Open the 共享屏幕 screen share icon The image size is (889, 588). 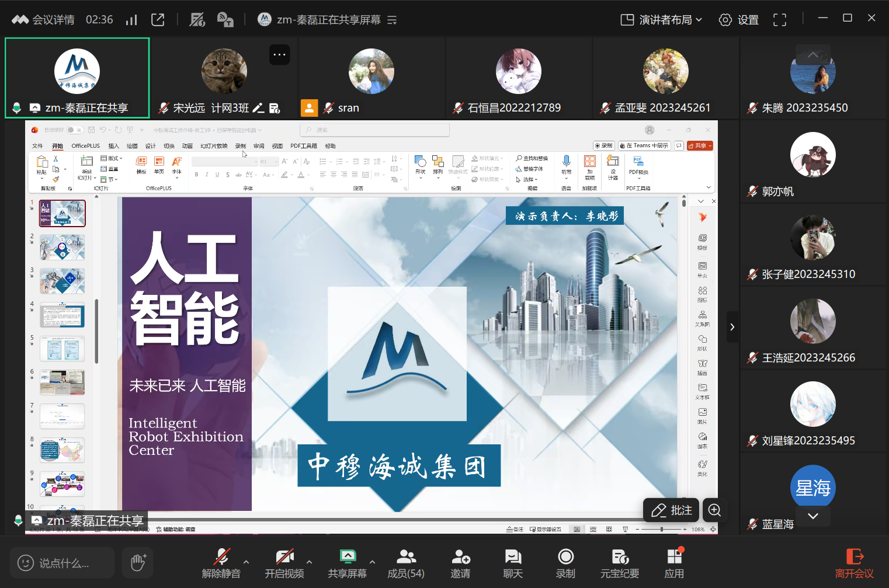point(348,556)
